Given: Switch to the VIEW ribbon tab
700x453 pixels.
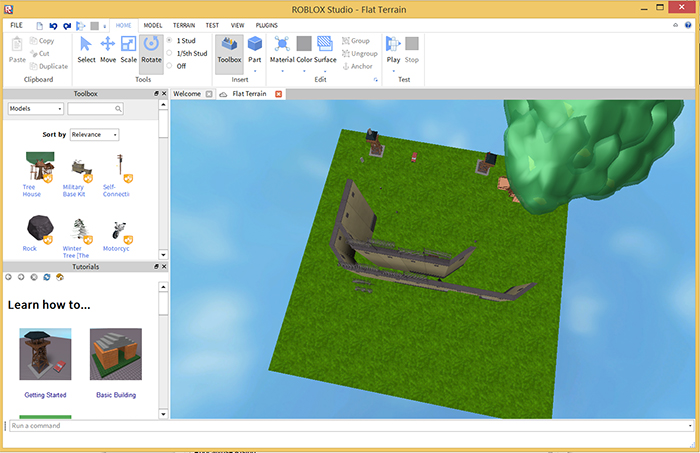Looking at the screenshot, I should 238,25.
